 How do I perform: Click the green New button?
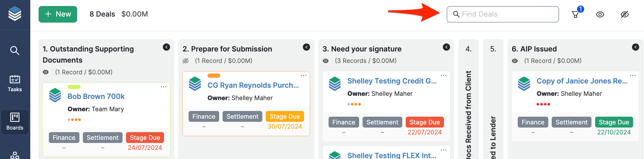coord(58,14)
